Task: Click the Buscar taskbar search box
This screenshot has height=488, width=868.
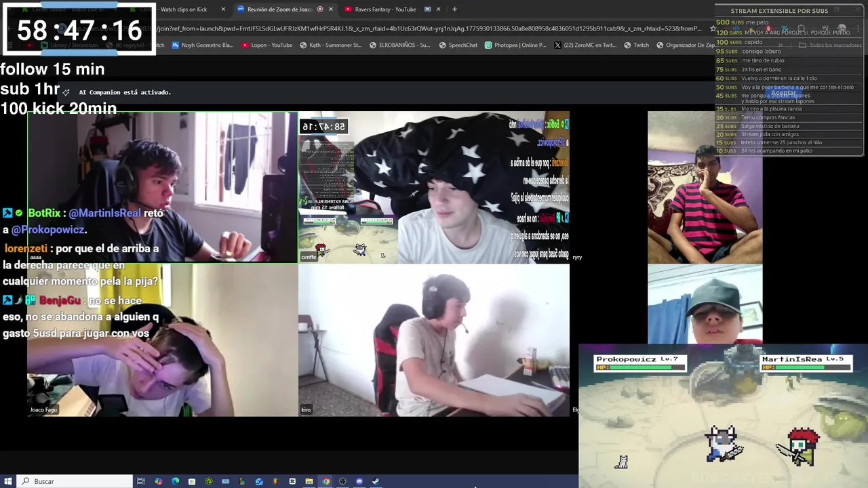Action: pos(75,481)
